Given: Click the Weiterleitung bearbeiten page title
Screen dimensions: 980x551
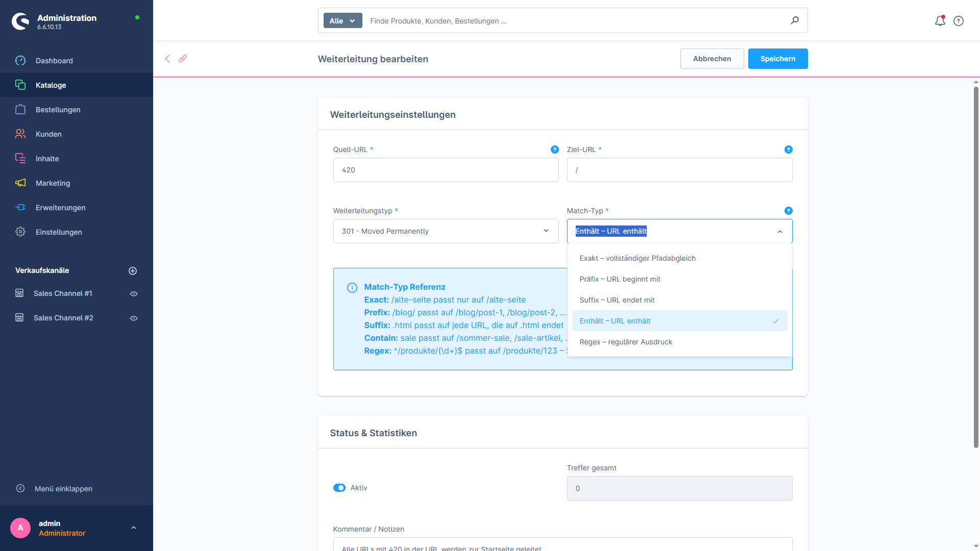Looking at the screenshot, I should tap(373, 59).
